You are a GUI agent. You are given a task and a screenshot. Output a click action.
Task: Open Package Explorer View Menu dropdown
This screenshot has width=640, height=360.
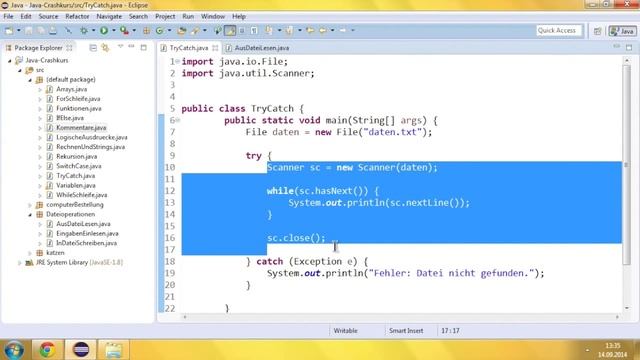coord(120,47)
